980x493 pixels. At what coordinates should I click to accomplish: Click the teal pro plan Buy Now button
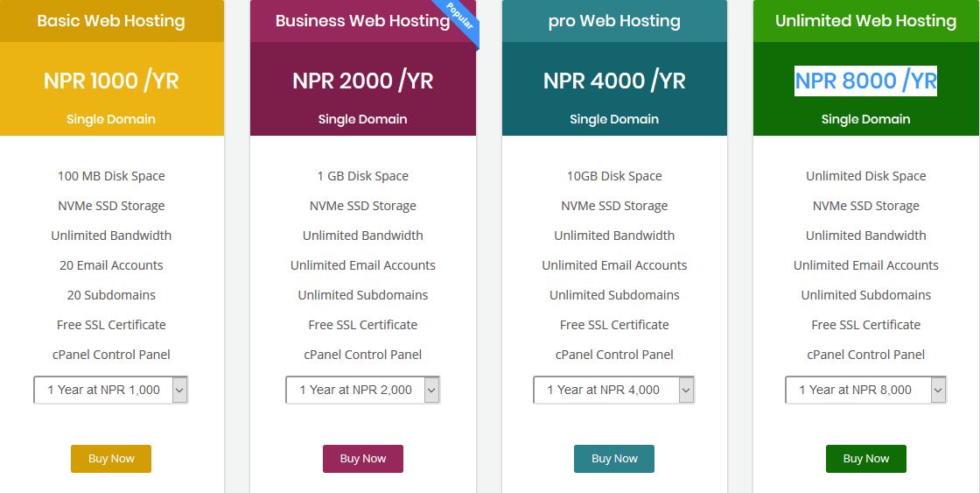(613, 459)
